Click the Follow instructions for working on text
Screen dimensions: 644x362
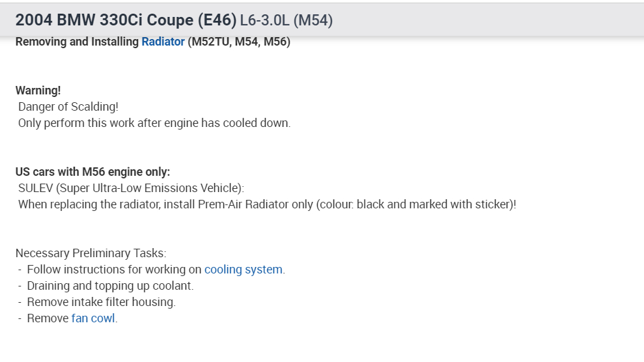[x=114, y=270]
